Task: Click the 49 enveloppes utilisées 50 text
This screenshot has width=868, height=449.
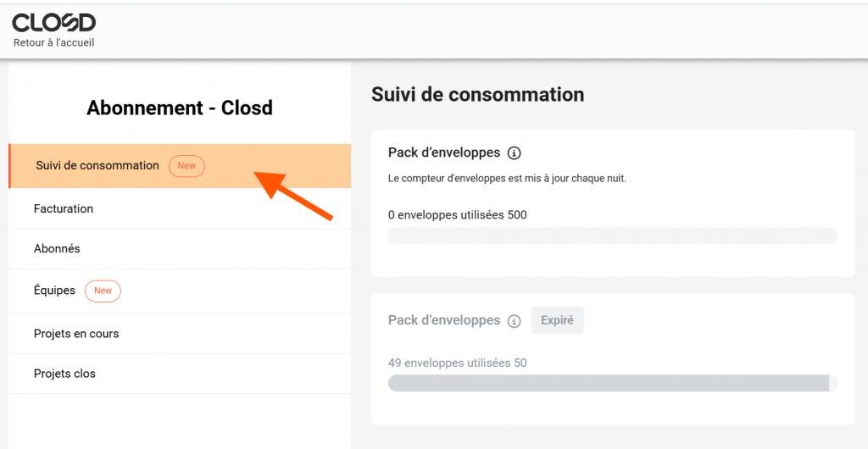Action: [457, 363]
